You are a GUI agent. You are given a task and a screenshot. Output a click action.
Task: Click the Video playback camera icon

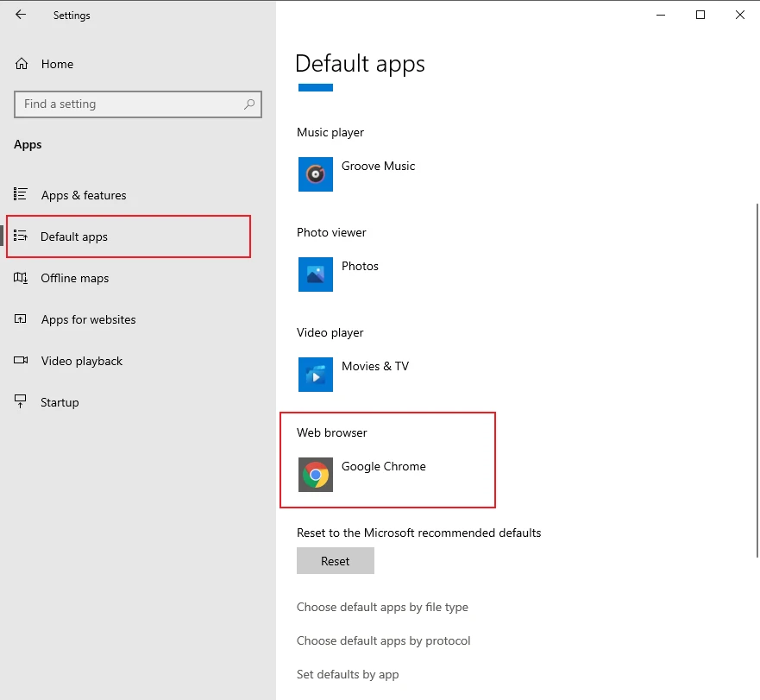pyautogui.click(x=21, y=360)
